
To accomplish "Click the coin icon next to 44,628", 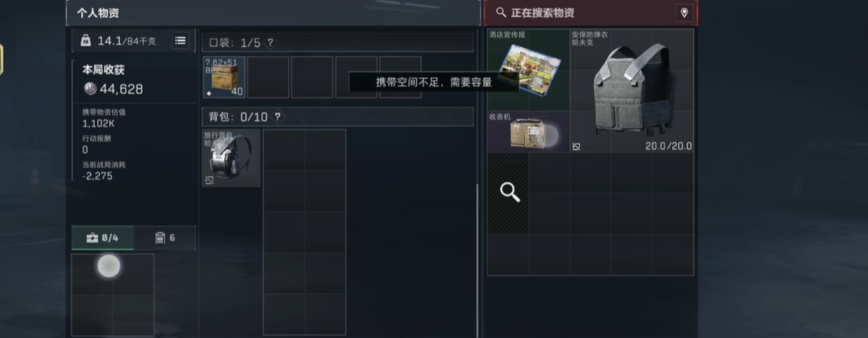I will coord(90,89).
